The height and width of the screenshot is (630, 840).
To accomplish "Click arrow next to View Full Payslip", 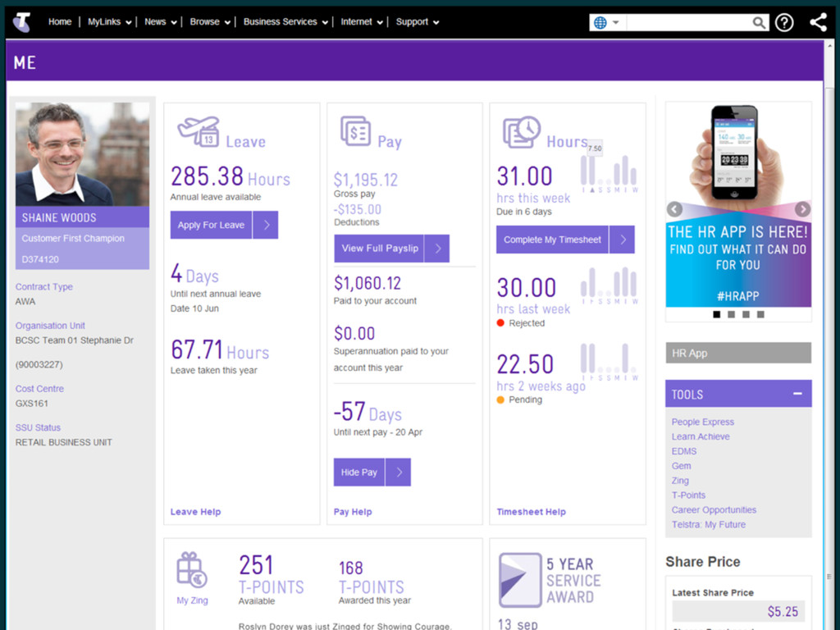I will click(437, 248).
